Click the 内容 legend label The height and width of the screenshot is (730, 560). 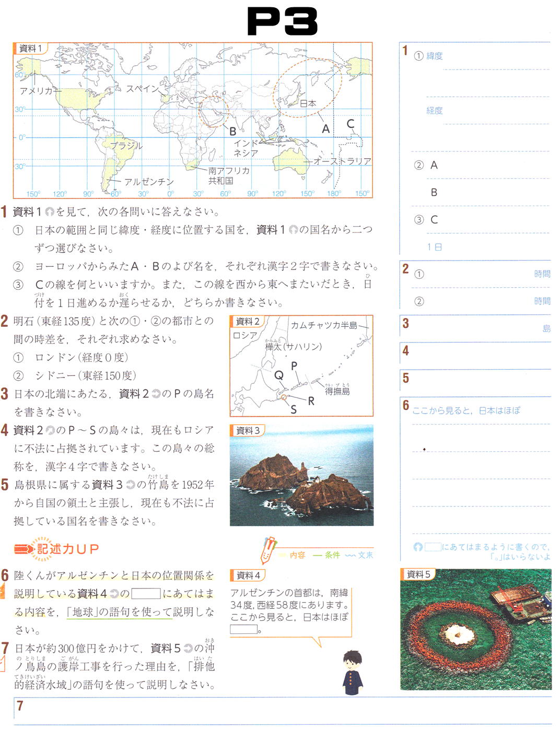click(x=298, y=555)
